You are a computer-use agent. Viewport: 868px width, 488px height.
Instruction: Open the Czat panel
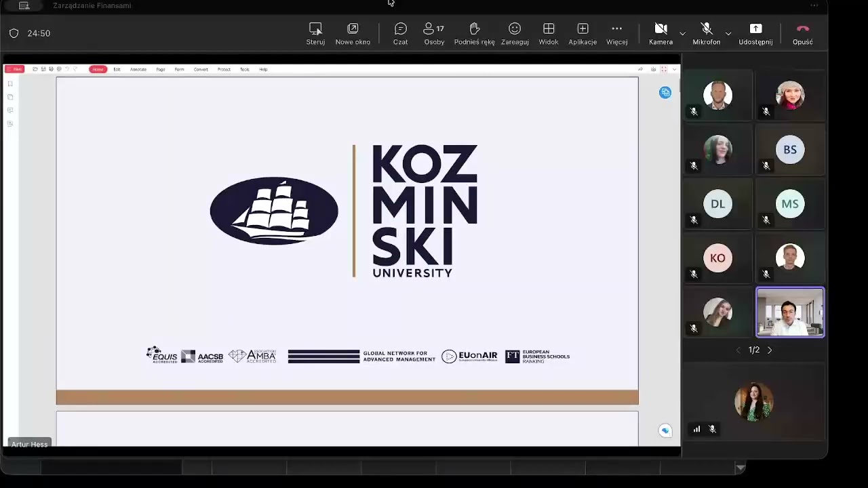400,34
